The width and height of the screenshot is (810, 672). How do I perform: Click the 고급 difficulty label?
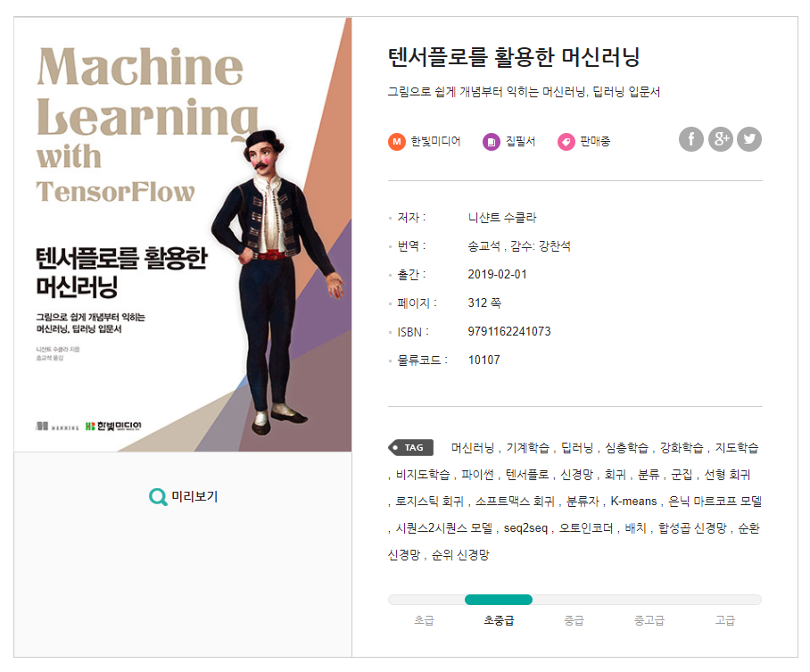click(x=724, y=620)
